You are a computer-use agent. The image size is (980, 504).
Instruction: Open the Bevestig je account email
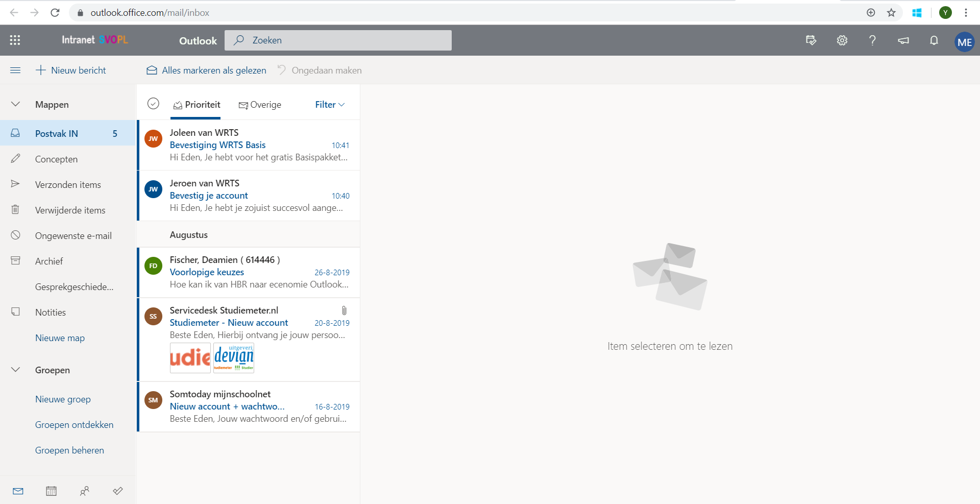(x=249, y=196)
